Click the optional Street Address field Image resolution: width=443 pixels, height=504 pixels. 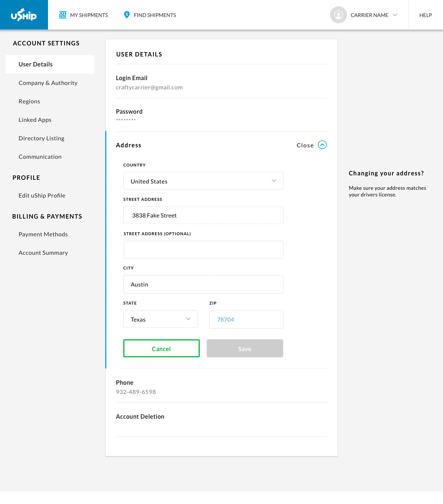(x=203, y=250)
